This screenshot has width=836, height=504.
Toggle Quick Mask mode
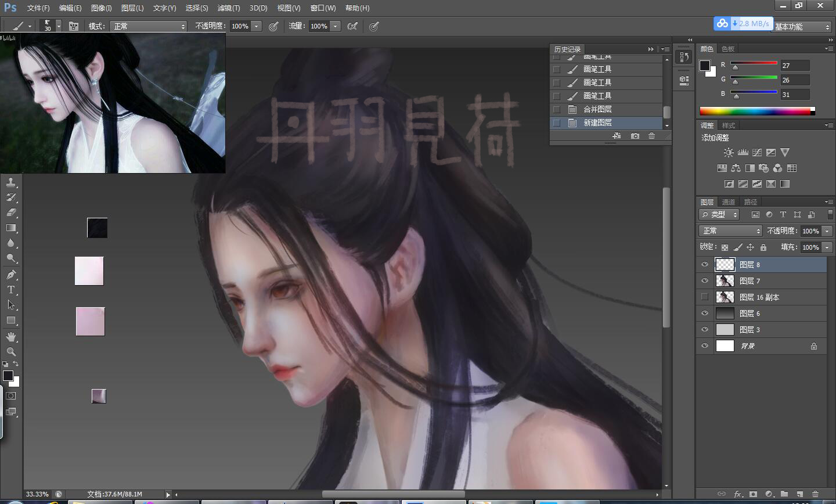[x=11, y=396]
